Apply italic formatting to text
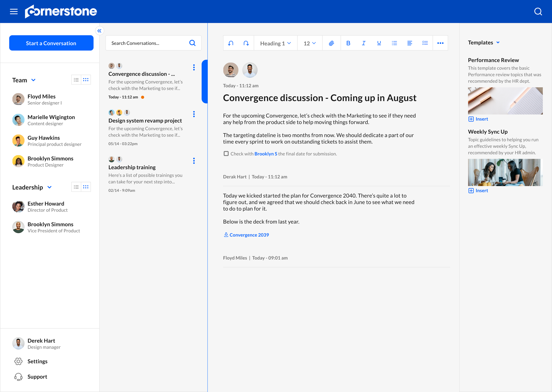 pyautogui.click(x=363, y=43)
